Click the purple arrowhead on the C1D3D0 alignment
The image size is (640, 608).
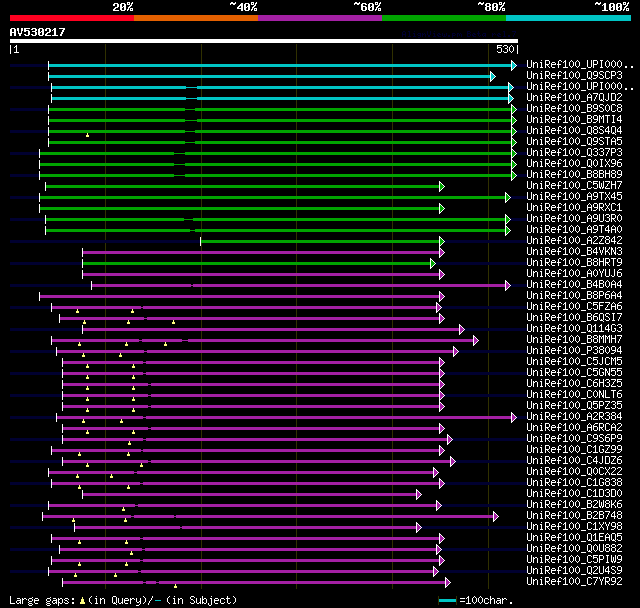tap(419, 495)
